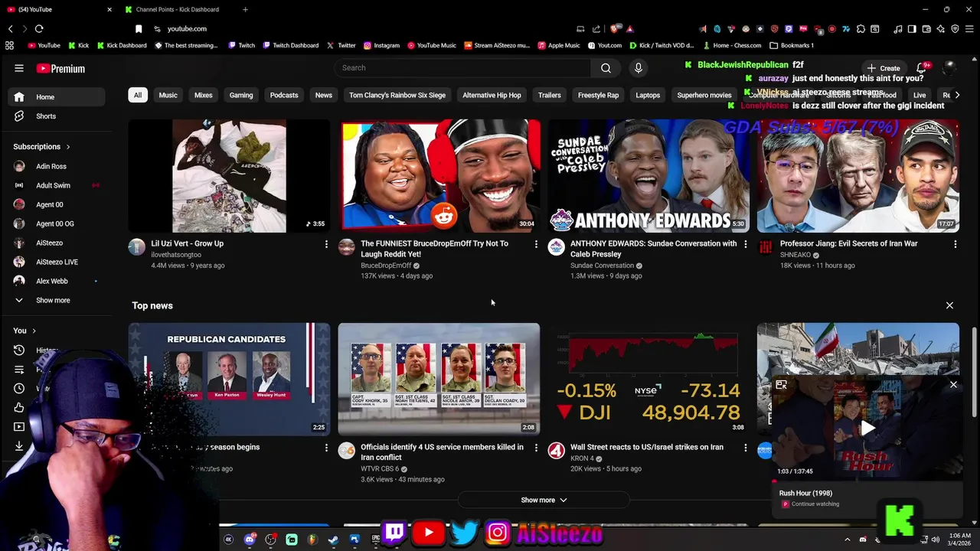Open options for Officials identify service members
Image resolution: width=980 pixels, height=551 pixels.
pyautogui.click(x=536, y=448)
